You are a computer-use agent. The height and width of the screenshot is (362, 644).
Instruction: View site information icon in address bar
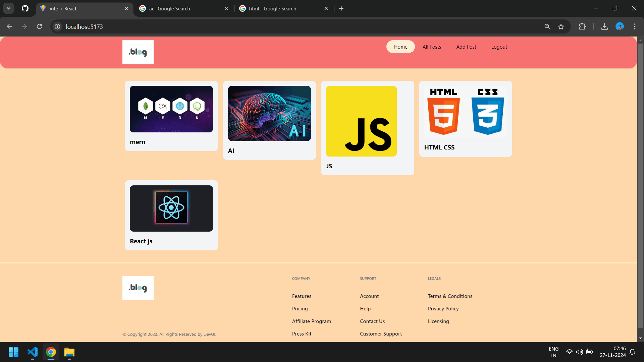[x=58, y=26]
